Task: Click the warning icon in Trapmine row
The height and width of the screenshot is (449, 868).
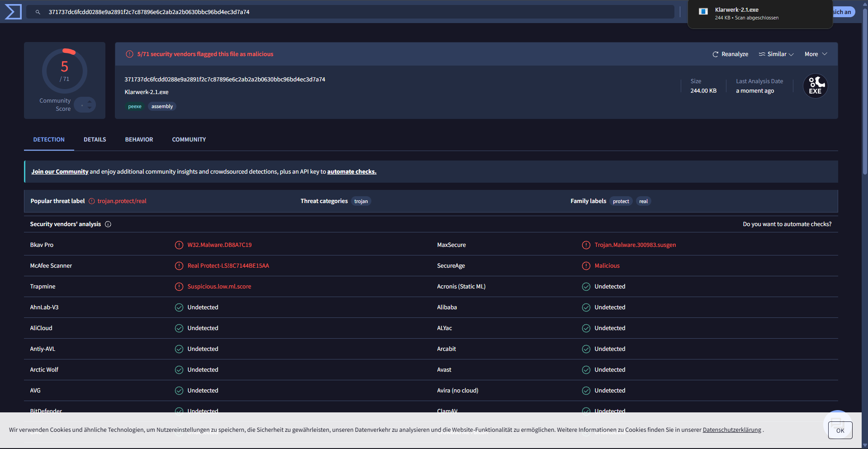Action: (179, 287)
